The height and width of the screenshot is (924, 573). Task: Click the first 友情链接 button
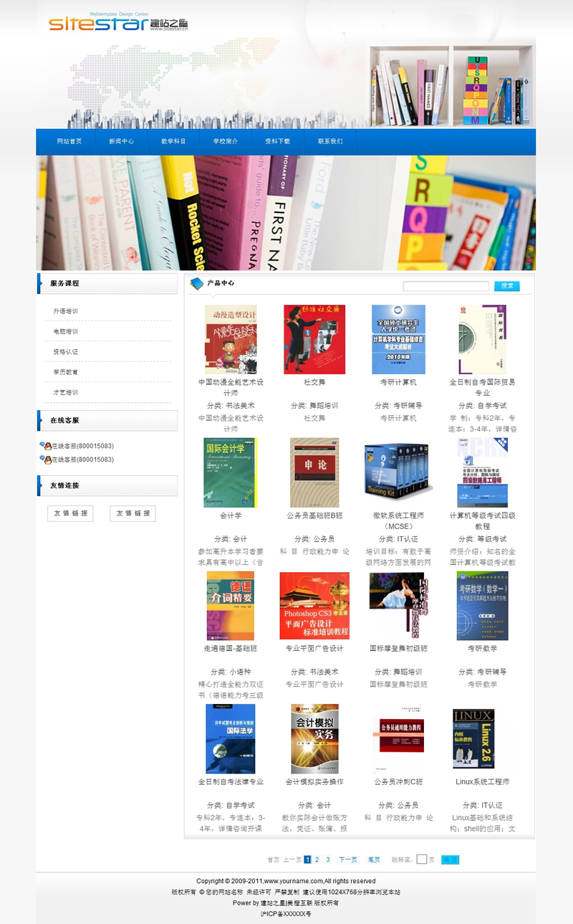click(x=70, y=513)
